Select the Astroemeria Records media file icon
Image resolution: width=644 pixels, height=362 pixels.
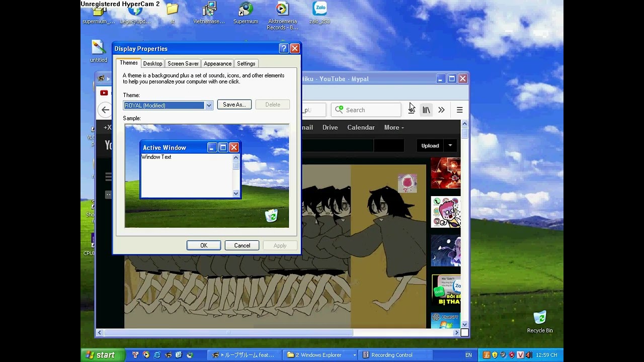click(282, 16)
